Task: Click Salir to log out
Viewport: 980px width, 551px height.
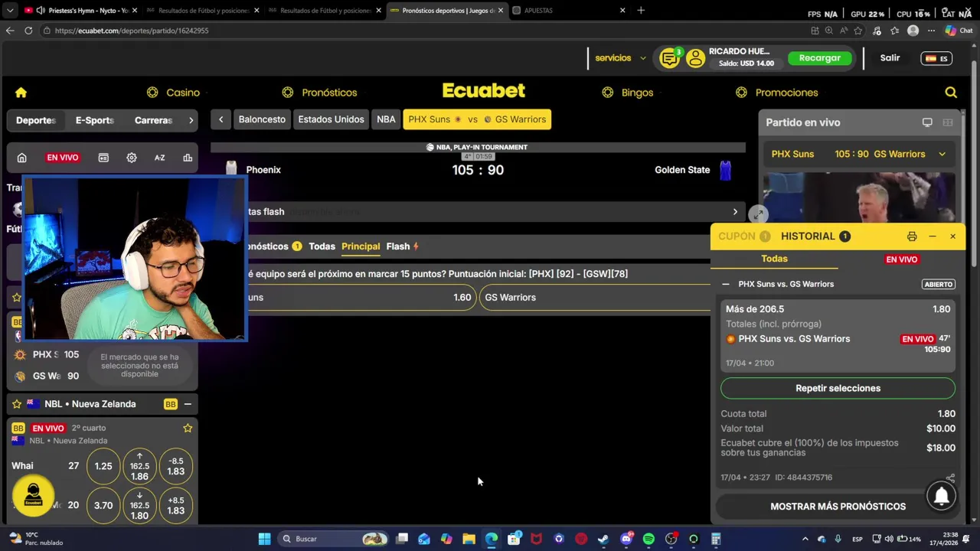Action: [890, 58]
